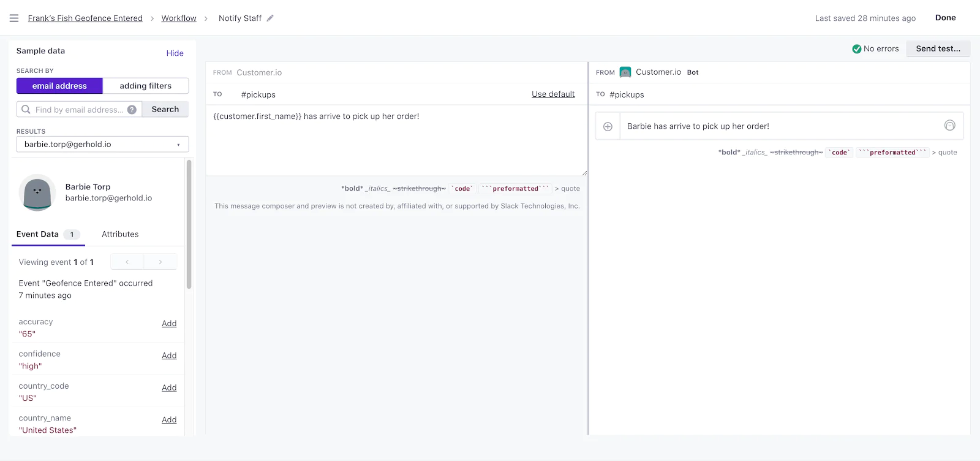This screenshot has height=461, width=980.
Task: Click into the message body text area
Action: tap(397, 140)
